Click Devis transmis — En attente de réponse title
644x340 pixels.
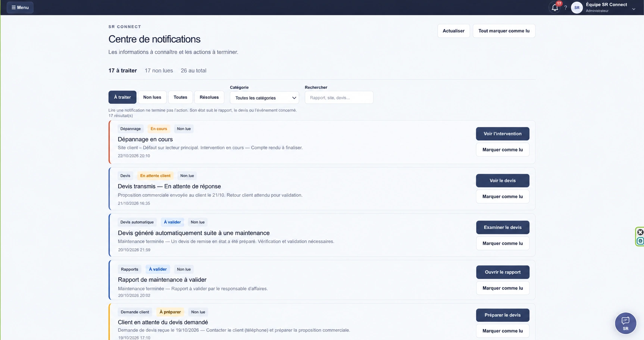(169, 186)
